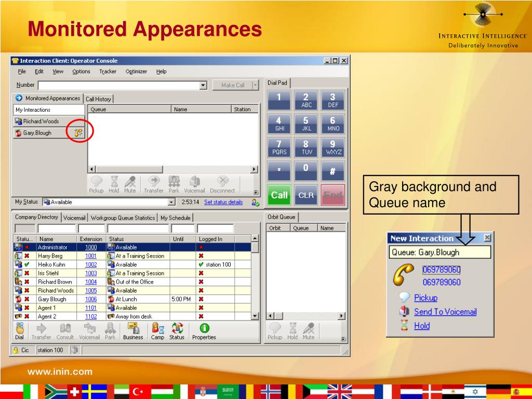Click the Park icon next to Business
This screenshot has height=399, width=532.
tap(110, 328)
